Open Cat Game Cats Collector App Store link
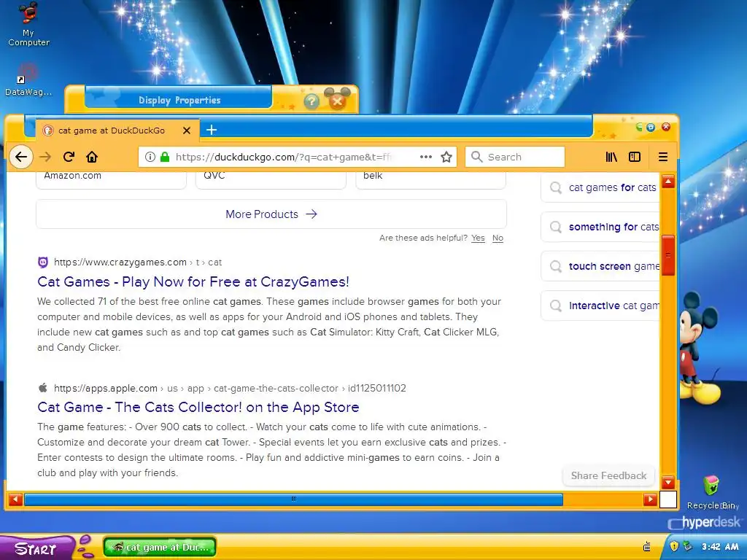This screenshot has height=560, width=747. (198, 407)
